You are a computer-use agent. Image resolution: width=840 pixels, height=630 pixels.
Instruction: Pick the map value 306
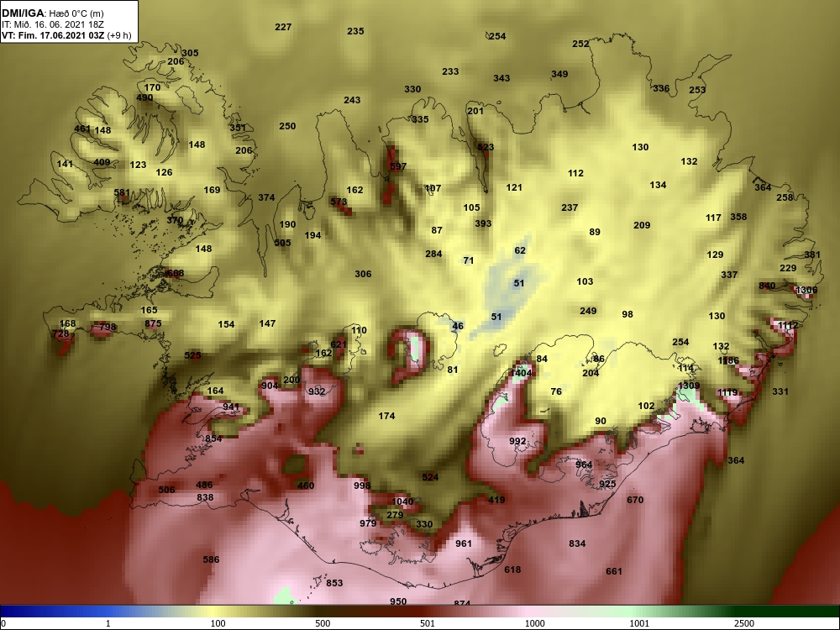363,274
